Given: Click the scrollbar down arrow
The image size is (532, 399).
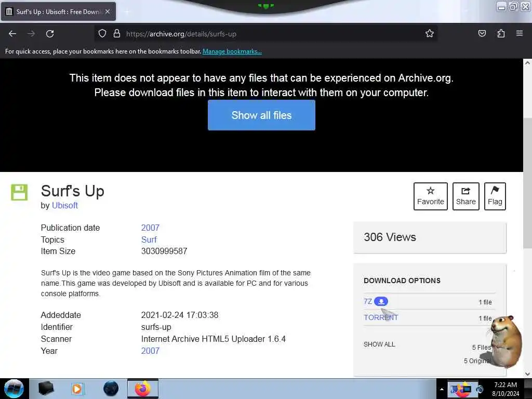Looking at the screenshot, I should point(527,374).
